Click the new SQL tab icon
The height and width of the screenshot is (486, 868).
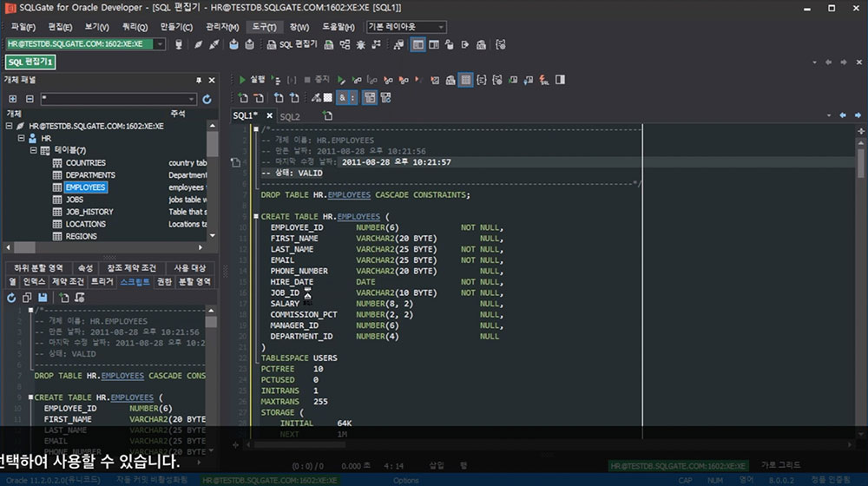tap(327, 115)
